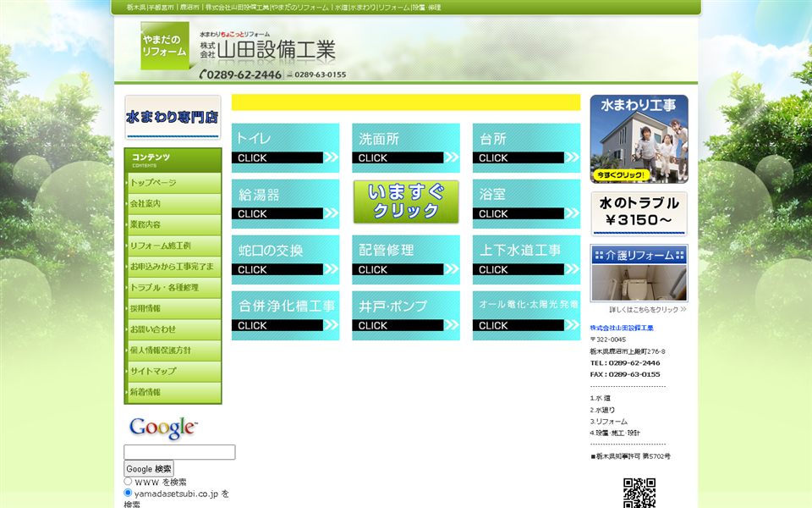Viewport: 812px width, 508px height.
Task: Open the 介護リフォーム banner
Action: [x=639, y=273]
